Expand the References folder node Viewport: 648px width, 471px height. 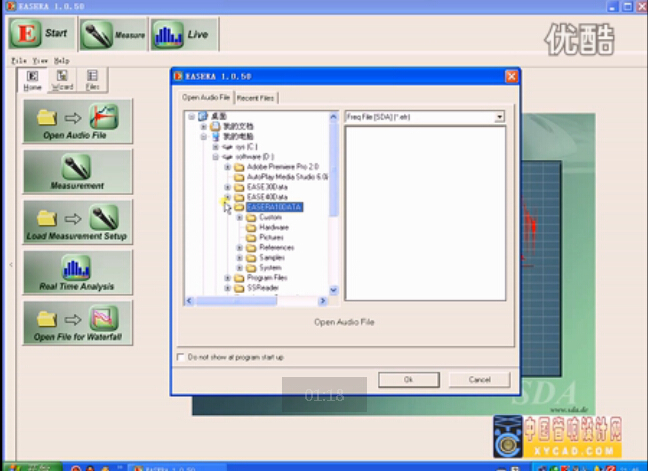pos(239,247)
